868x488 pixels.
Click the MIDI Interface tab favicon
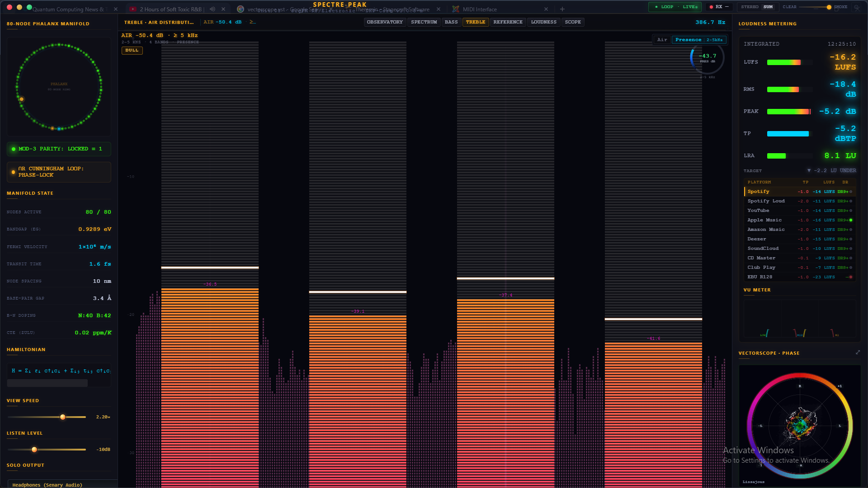tap(456, 9)
